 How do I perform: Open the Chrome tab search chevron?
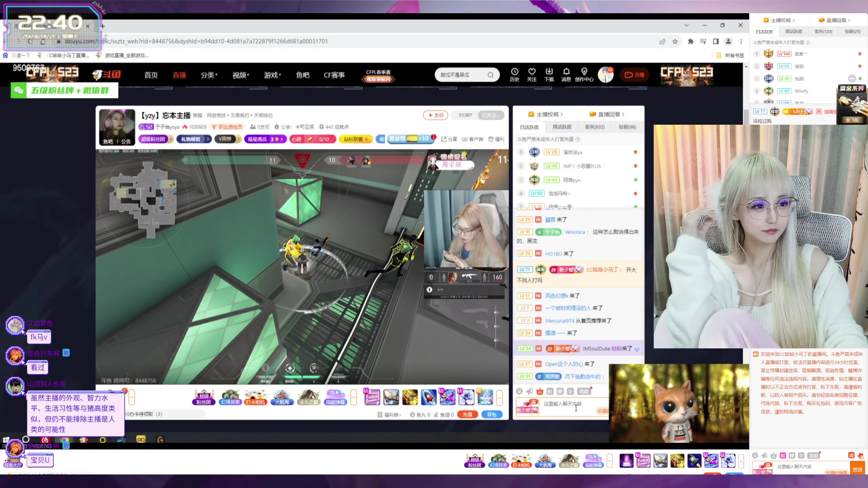[x=686, y=25]
